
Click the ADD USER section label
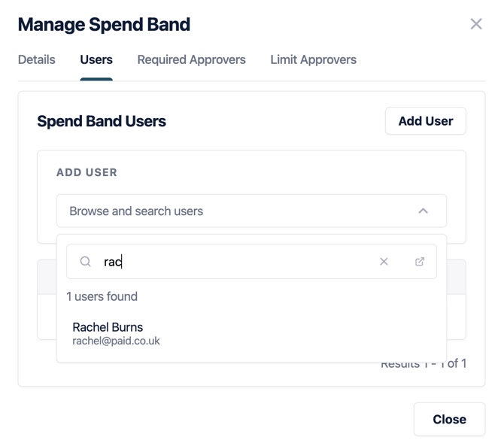[x=87, y=172]
